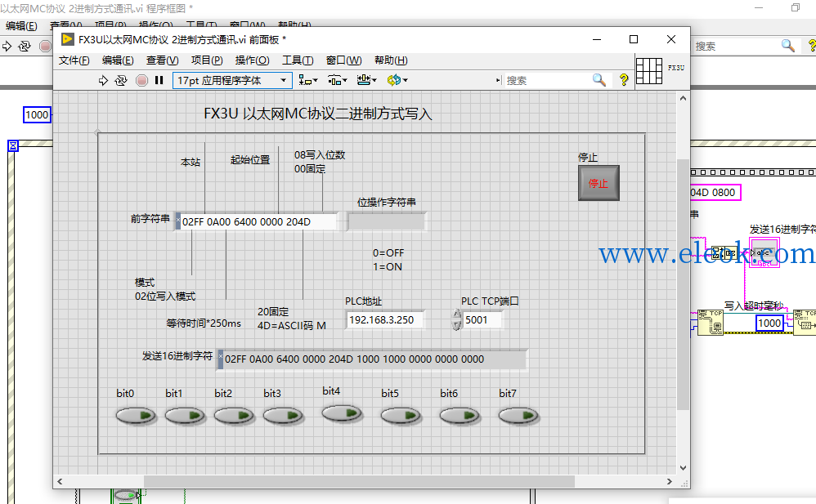Click the front panel search magnifier icon
816x504 pixels.
[599, 80]
